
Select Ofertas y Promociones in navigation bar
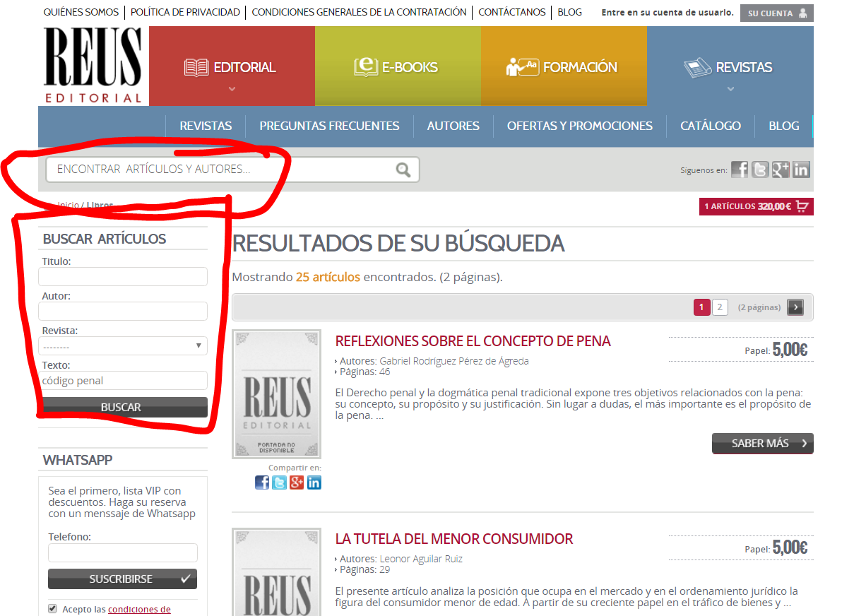(580, 126)
